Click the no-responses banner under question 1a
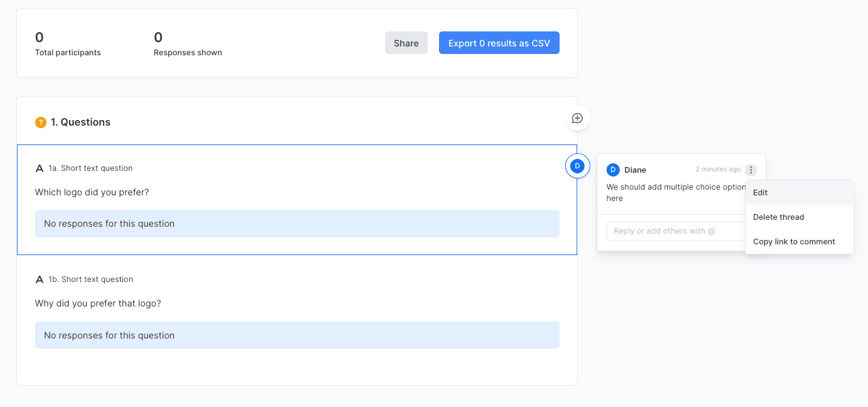This screenshot has height=407, width=868. [297, 224]
